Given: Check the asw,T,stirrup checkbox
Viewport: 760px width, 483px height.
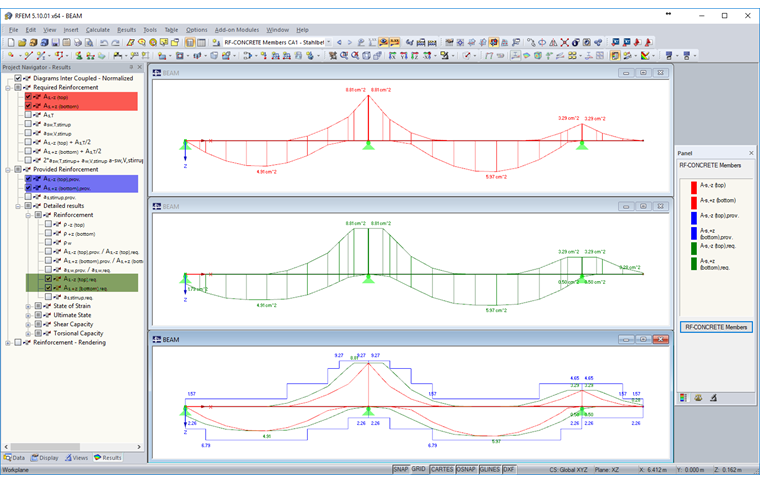Looking at the screenshot, I should (x=28, y=124).
